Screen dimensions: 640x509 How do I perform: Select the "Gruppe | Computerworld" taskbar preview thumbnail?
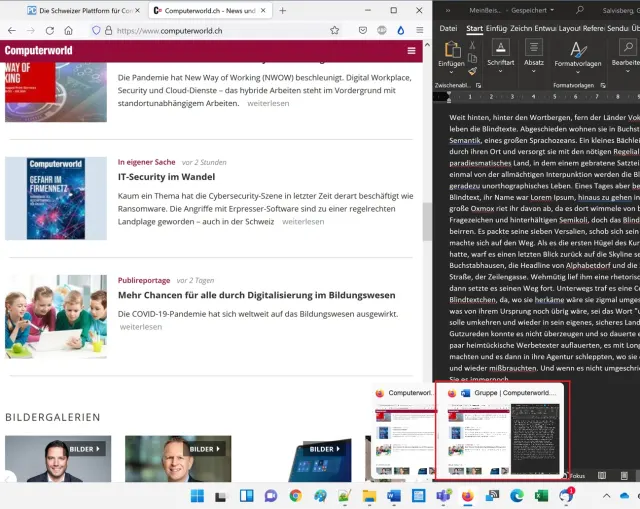501,430
